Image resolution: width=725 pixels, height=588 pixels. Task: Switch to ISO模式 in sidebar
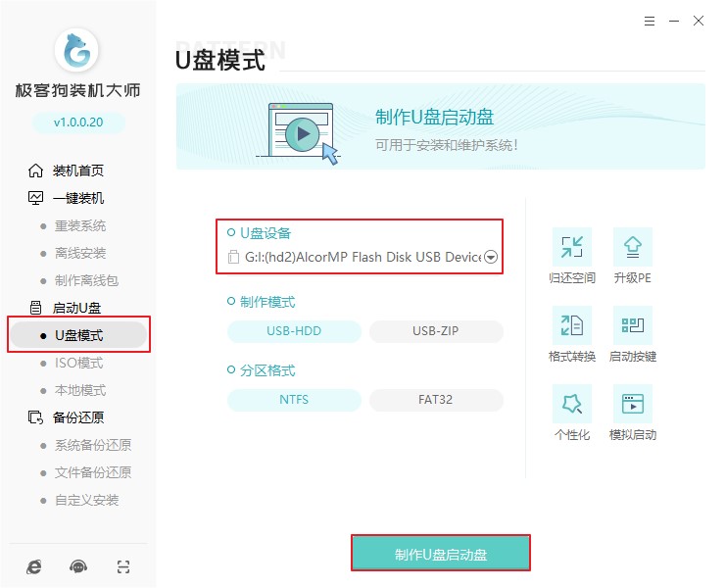point(78,363)
